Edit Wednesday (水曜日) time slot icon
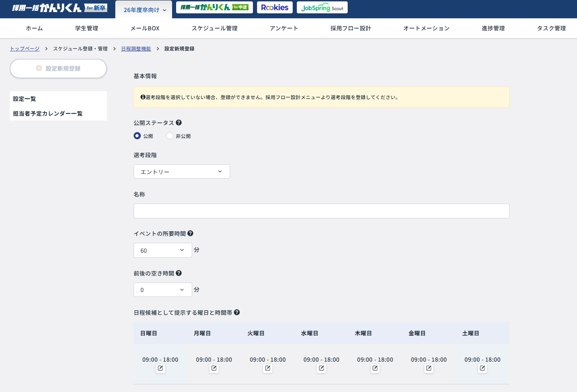577x392 pixels. click(321, 368)
